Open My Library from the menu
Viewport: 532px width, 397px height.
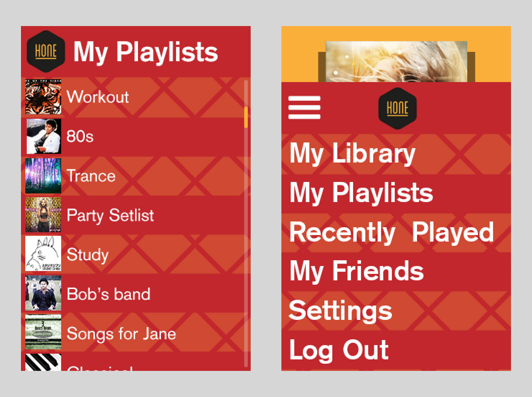tap(352, 153)
